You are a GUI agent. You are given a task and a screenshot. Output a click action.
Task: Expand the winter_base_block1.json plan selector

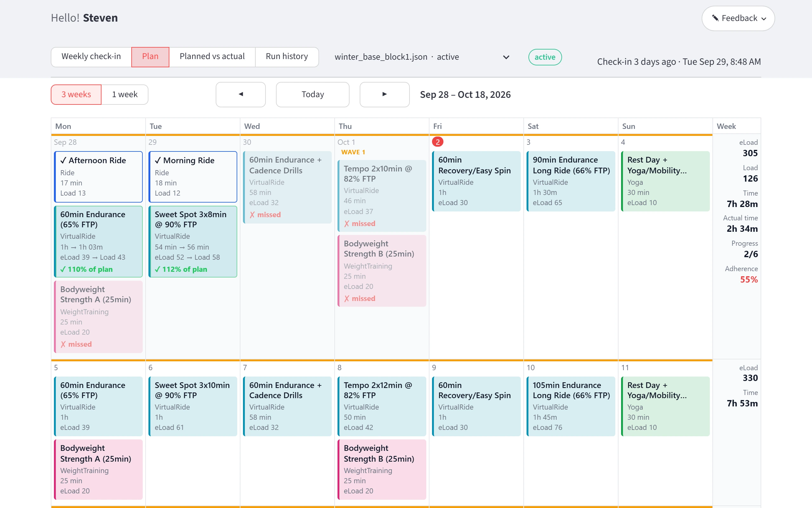pyautogui.click(x=422, y=57)
